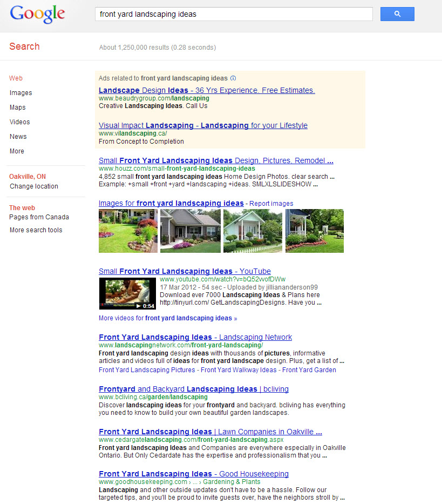Open the News search category
This screenshot has width=442, height=504.
point(18,137)
